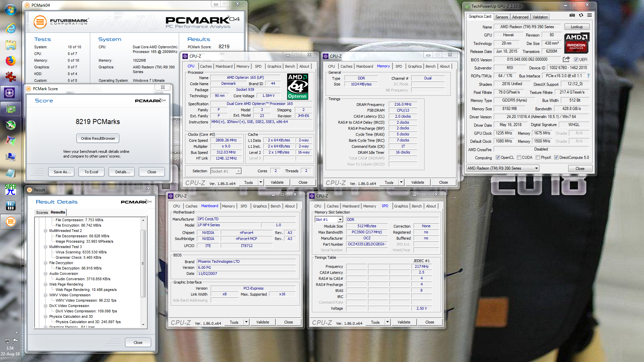Collapse the Audio Conversion tree node

(x=45, y=274)
